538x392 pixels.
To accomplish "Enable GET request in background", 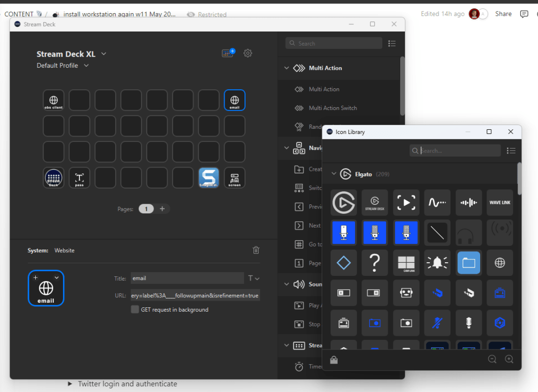I will [x=135, y=310].
